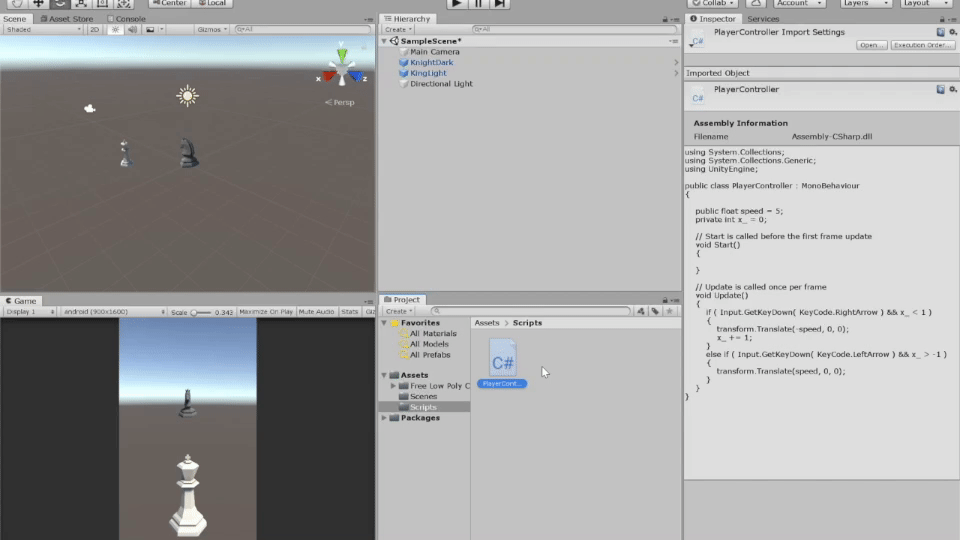This screenshot has height=540, width=960.
Task: Click the Inspector settings gear icon
Action: coord(951,32)
